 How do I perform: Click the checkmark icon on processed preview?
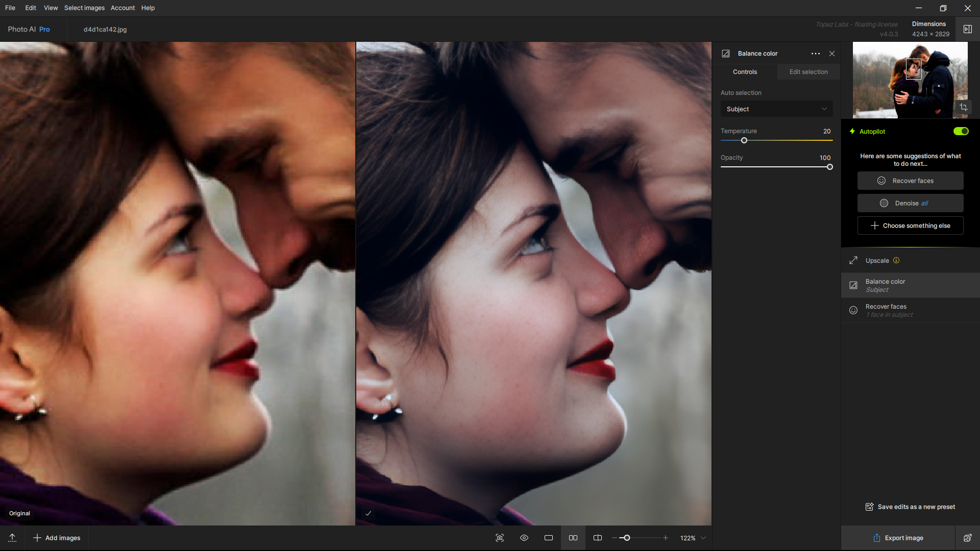tap(368, 513)
